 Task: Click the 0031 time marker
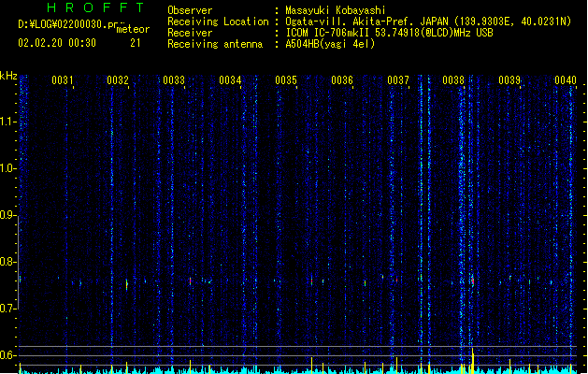63,80
